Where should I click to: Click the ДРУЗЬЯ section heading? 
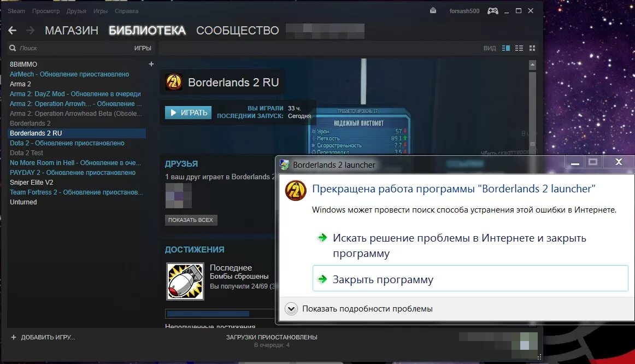pos(181,164)
